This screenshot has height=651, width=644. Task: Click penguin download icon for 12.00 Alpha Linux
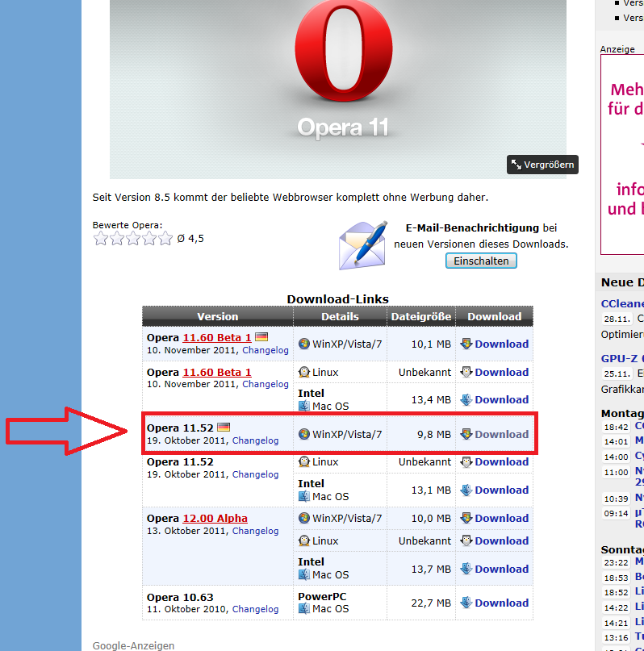tap(466, 540)
